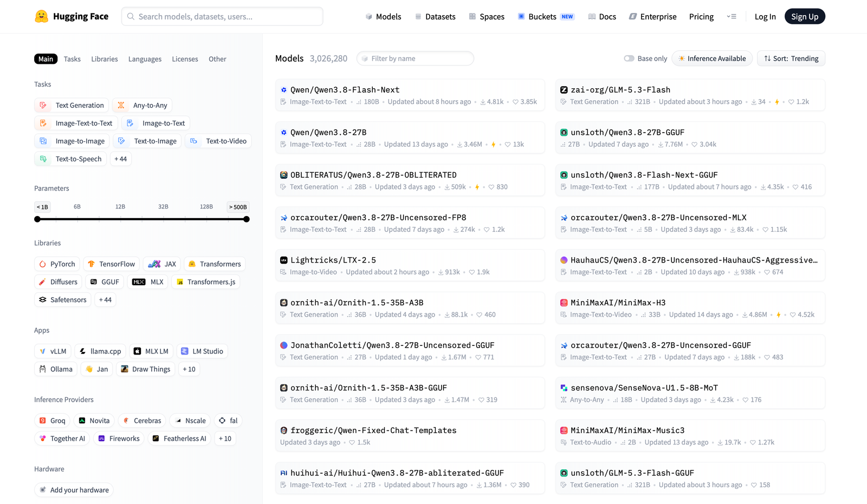This screenshot has height=504, width=867.
Task: Click the PyTorch library icon
Action: 43,264
